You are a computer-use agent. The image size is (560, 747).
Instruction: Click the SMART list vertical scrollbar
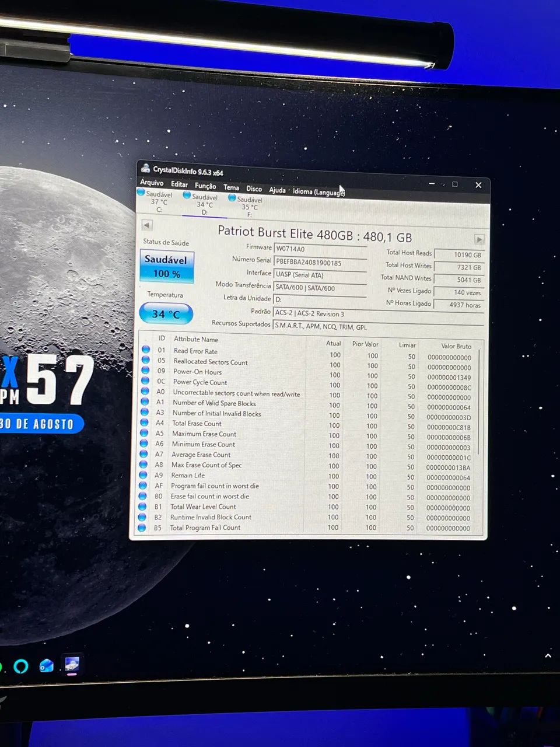(x=480, y=402)
